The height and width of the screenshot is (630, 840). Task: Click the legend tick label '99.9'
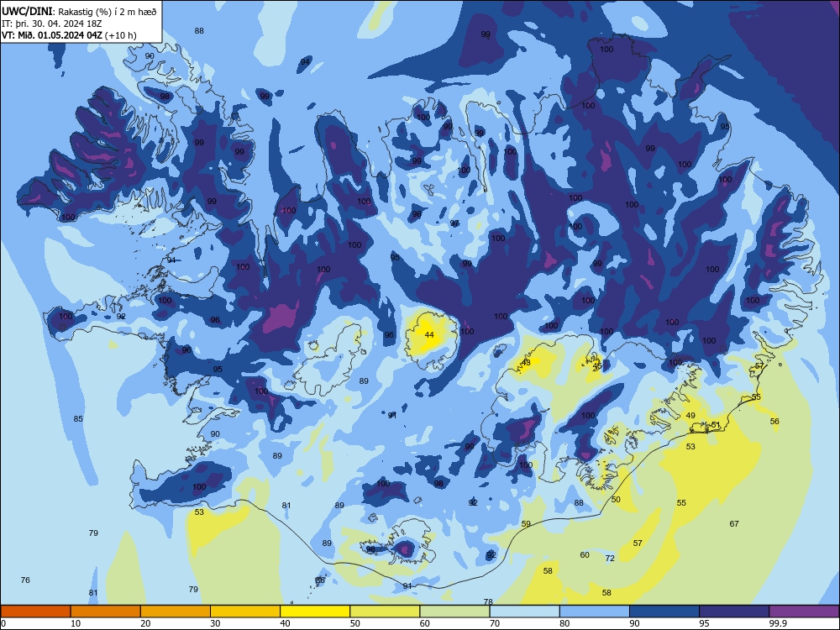click(777, 623)
